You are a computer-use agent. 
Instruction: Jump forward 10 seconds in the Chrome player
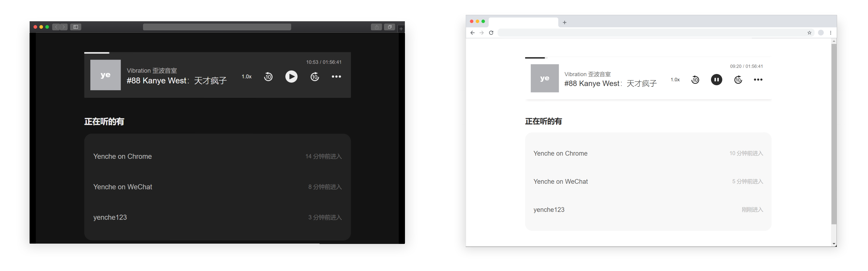(738, 80)
